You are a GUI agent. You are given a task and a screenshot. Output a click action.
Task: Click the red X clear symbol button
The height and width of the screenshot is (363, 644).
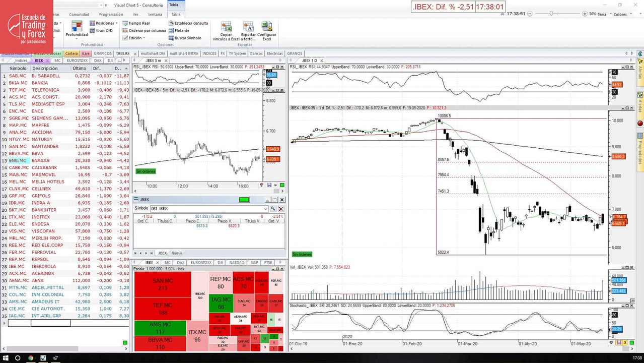click(281, 209)
